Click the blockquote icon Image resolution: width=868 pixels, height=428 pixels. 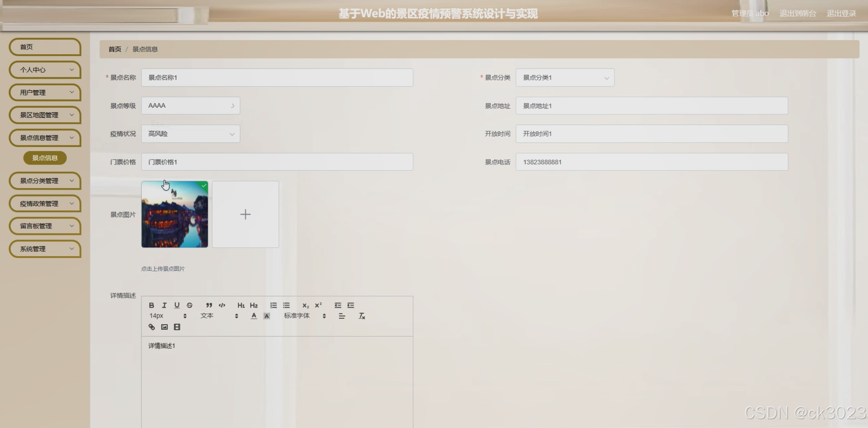(x=209, y=305)
